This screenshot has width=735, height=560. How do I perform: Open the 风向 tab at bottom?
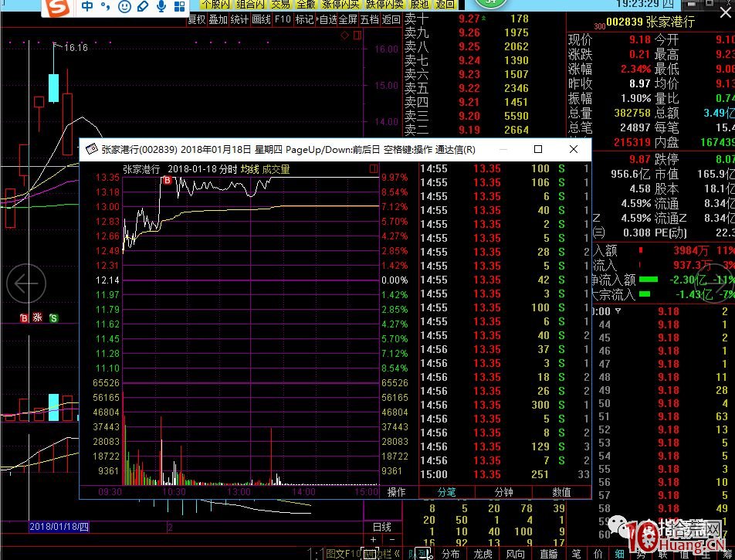(x=516, y=554)
